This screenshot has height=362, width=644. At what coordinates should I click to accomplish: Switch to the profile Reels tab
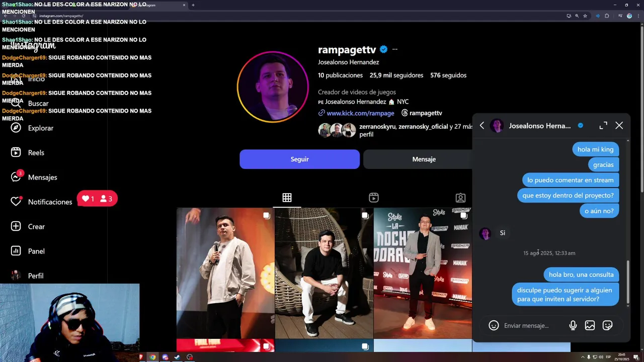click(374, 198)
